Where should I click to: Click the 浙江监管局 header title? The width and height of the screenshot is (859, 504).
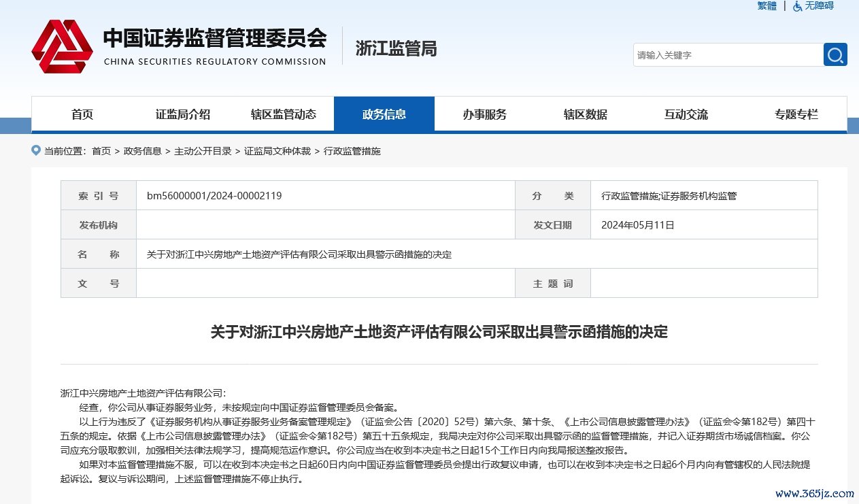tap(396, 48)
